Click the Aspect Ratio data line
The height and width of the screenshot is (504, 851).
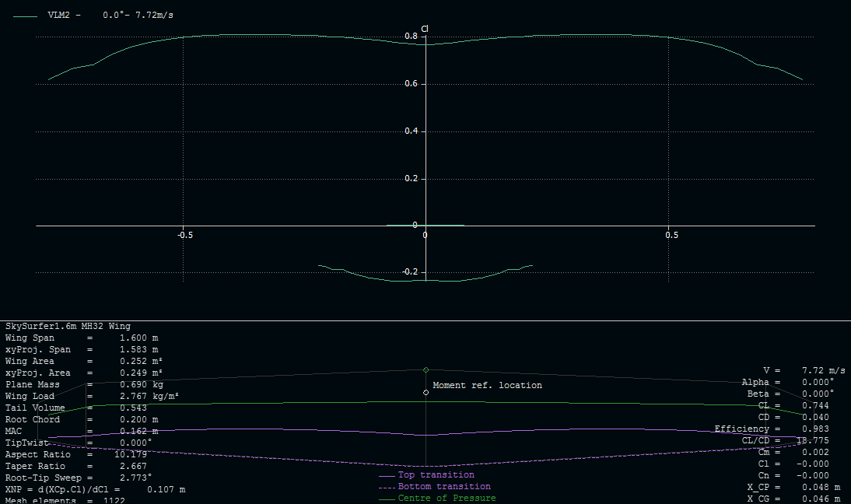(x=75, y=454)
